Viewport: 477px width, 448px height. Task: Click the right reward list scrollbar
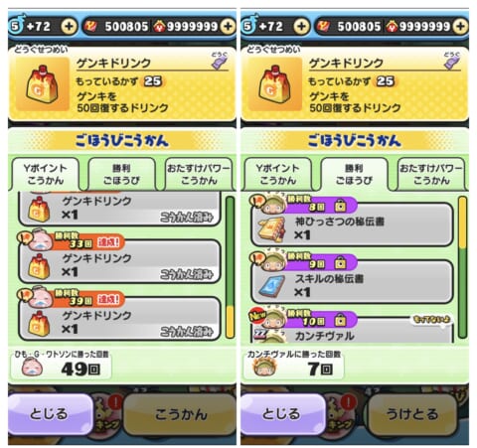(x=462, y=267)
